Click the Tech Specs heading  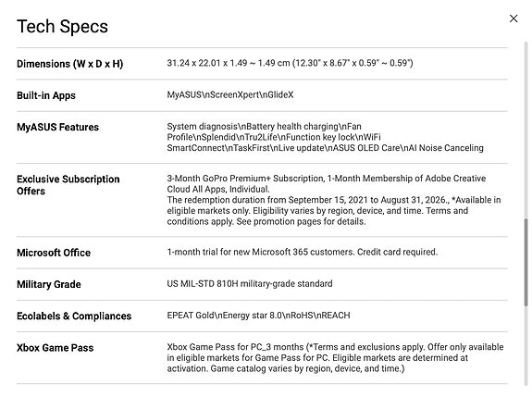(x=62, y=27)
